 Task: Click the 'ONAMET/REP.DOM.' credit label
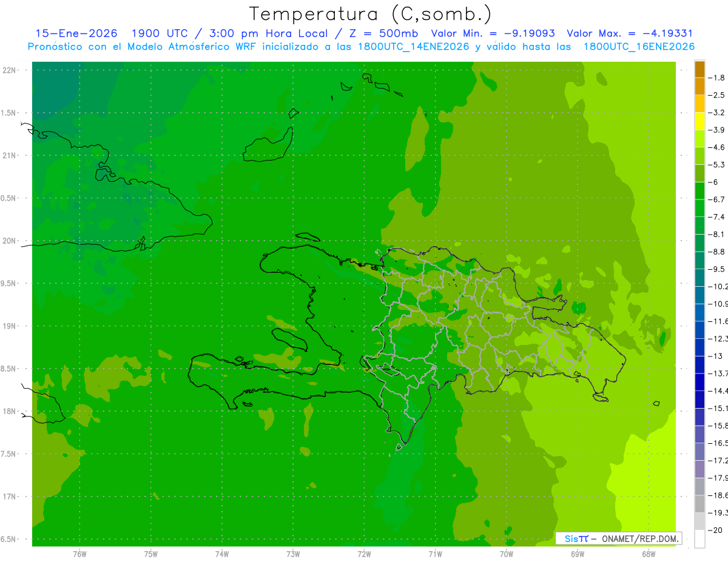640,538
